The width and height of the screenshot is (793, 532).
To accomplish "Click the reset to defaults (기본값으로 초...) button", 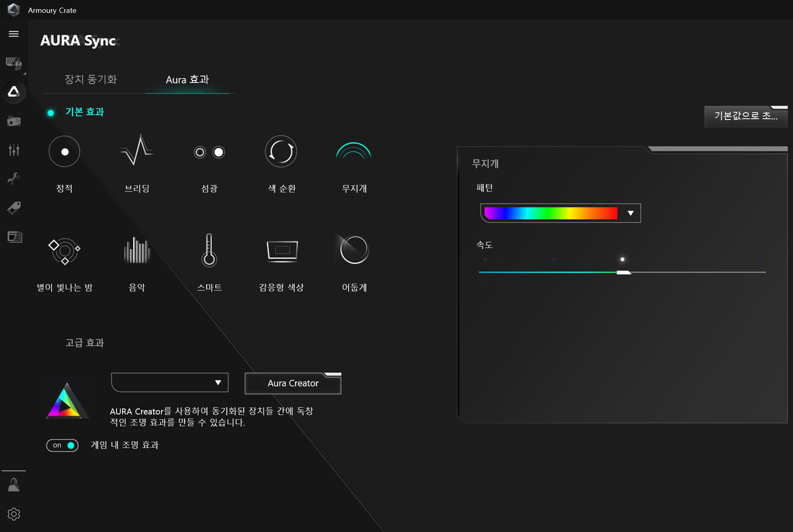I will click(x=745, y=116).
